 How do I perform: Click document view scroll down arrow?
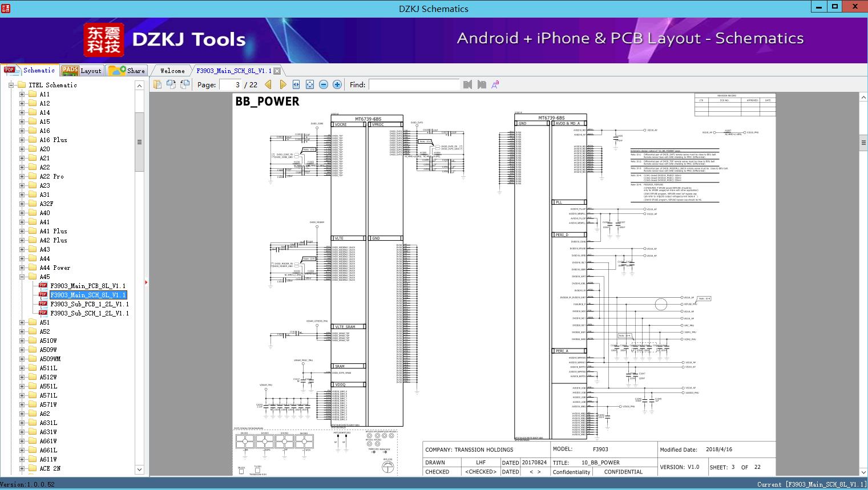coord(863,472)
